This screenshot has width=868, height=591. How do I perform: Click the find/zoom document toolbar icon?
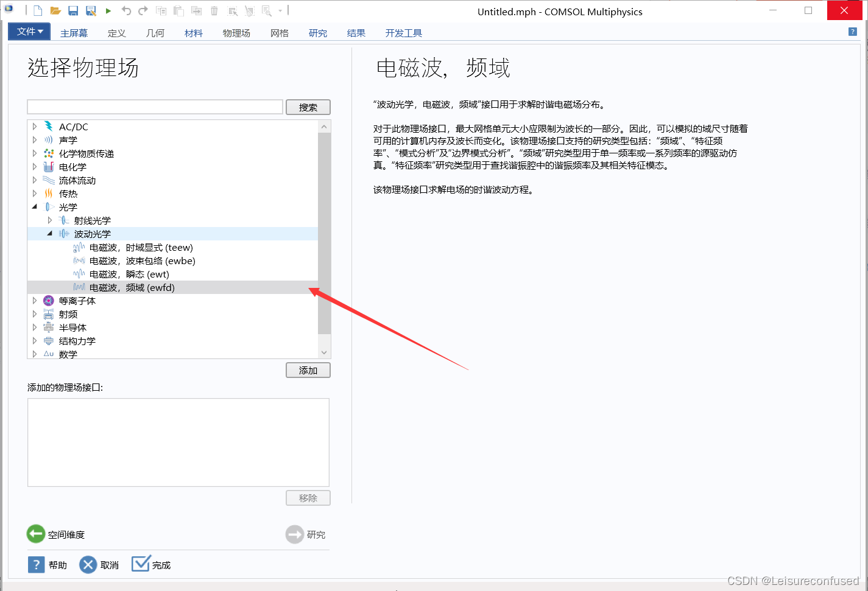pyautogui.click(x=267, y=11)
